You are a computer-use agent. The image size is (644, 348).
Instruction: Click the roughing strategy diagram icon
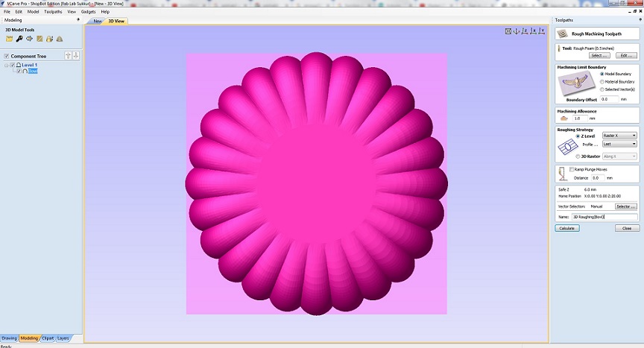pos(567,147)
